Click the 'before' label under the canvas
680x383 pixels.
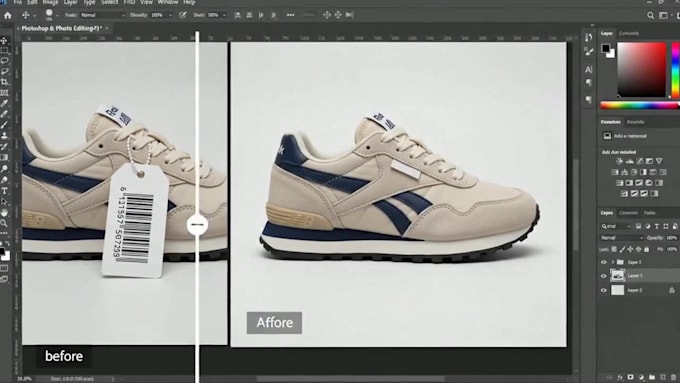64,356
